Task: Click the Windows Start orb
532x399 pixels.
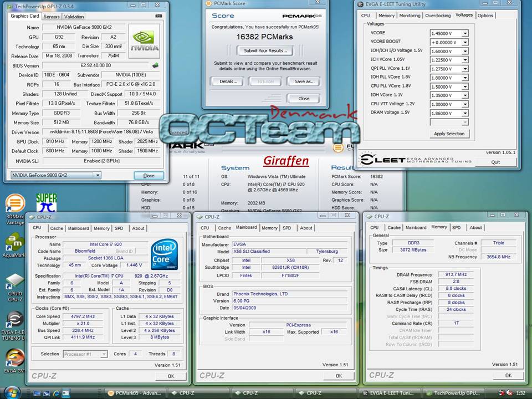Action: 12,392
